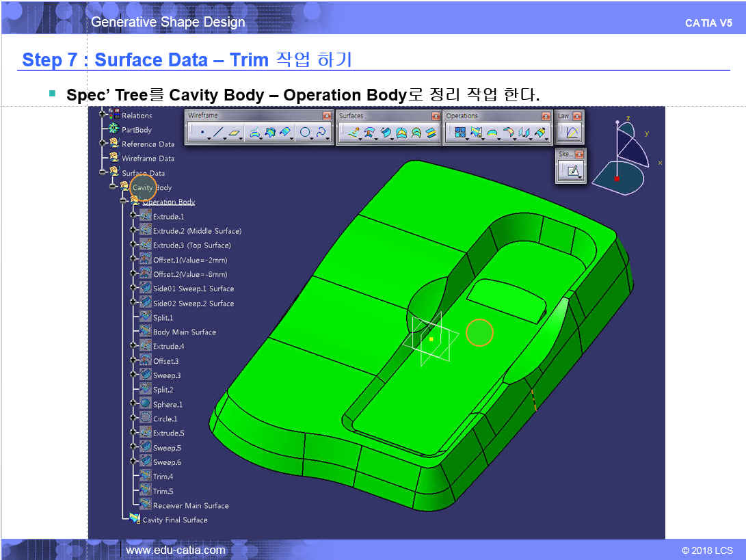The image size is (746, 560).
Task: Expand the Reference Data tree node
Action: pyautogui.click(x=103, y=144)
